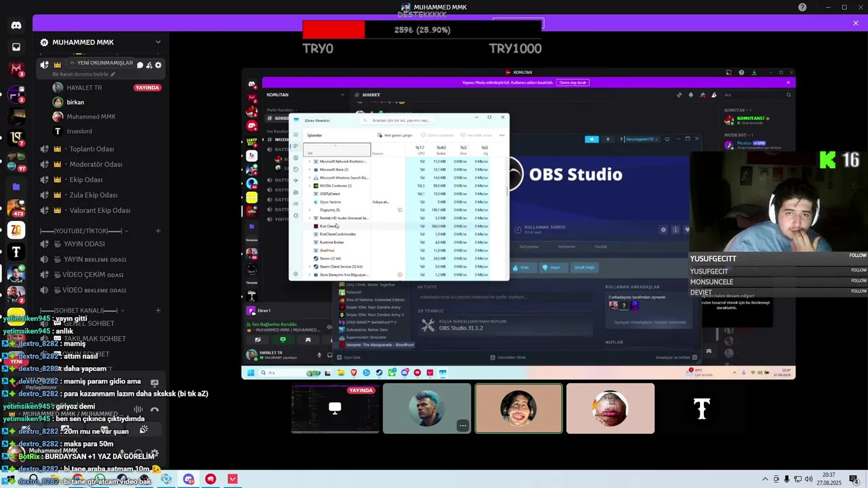Join the Toplantı Odası voice channel
868x488 pixels.
coord(100,149)
